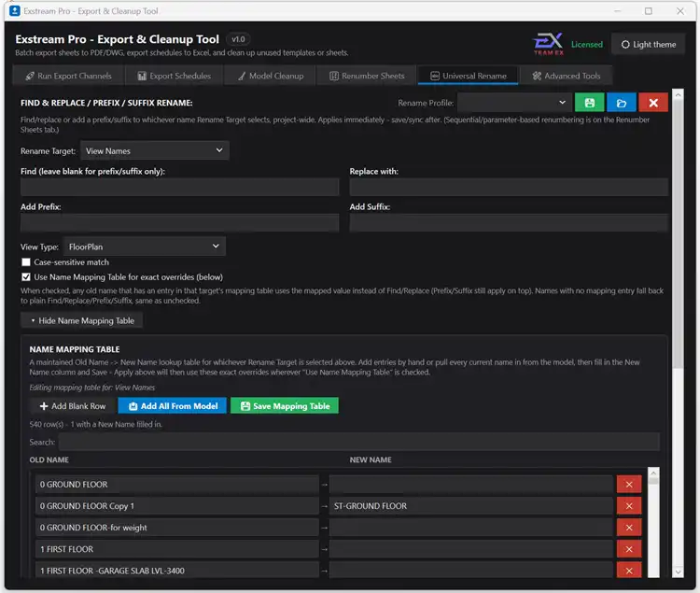The height and width of the screenshot is (593, 700).
Task: Delete the '1 FIRST FLOOR -GARAGE SLAB' row
Action: (x=629, y=571)
